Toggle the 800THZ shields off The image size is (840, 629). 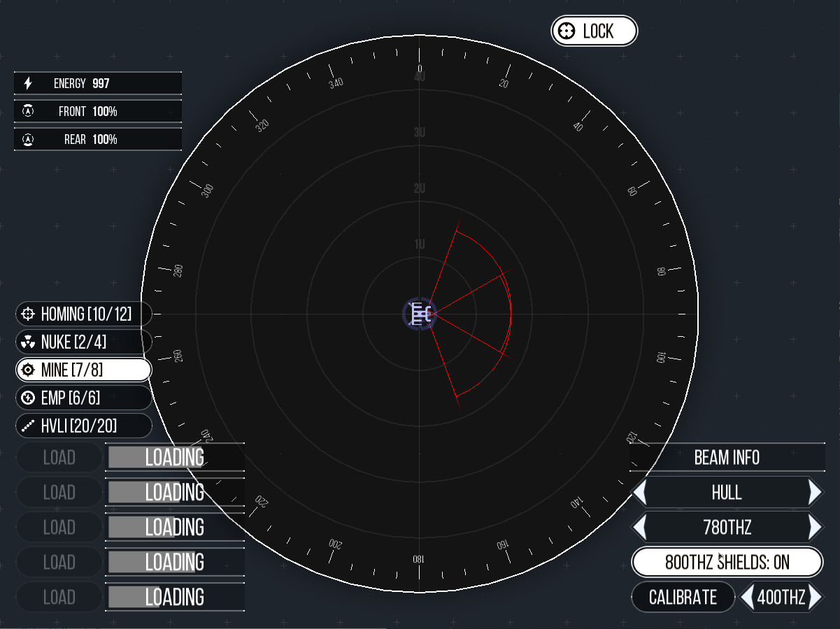click(727, 562)
